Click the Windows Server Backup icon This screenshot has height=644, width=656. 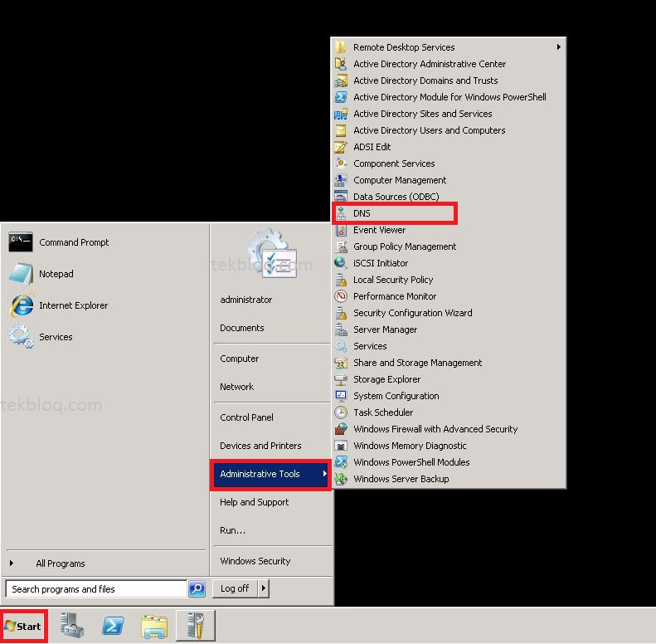tap(341, 479)
